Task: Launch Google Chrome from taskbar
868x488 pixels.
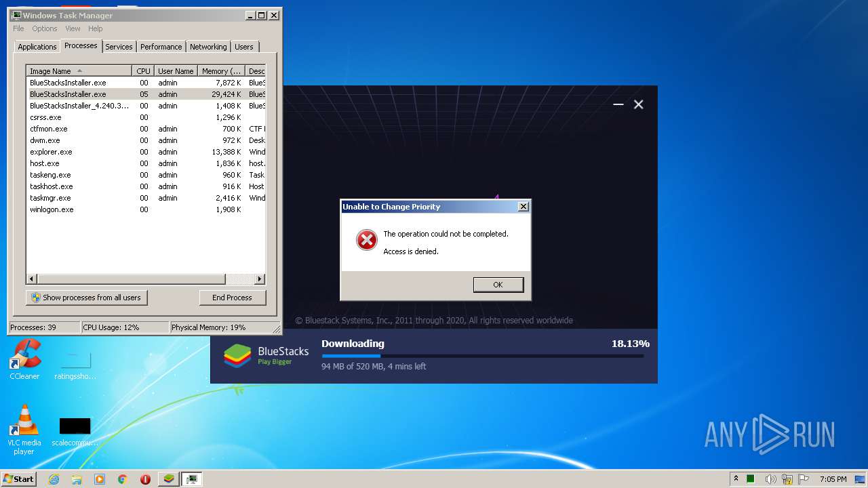Action: point(123,479)
